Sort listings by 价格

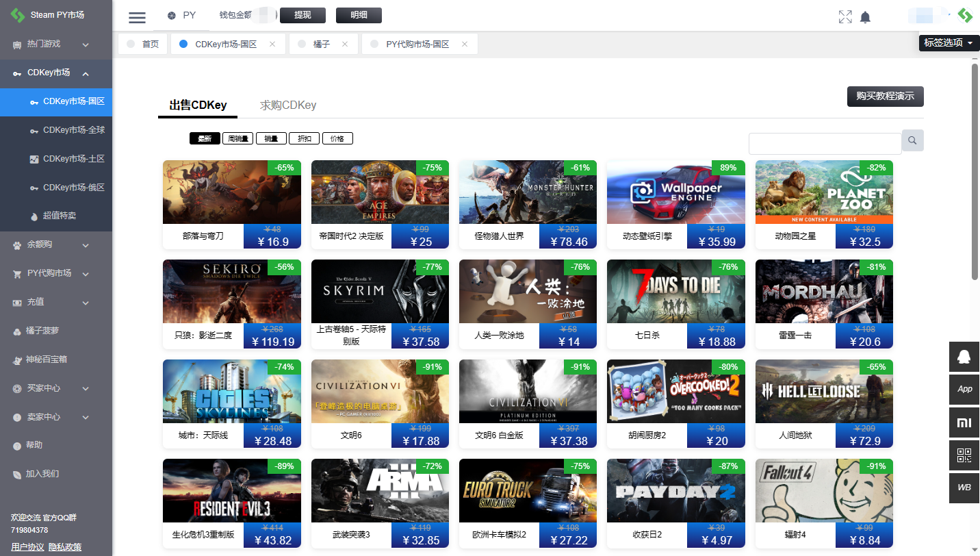(337, 138)
